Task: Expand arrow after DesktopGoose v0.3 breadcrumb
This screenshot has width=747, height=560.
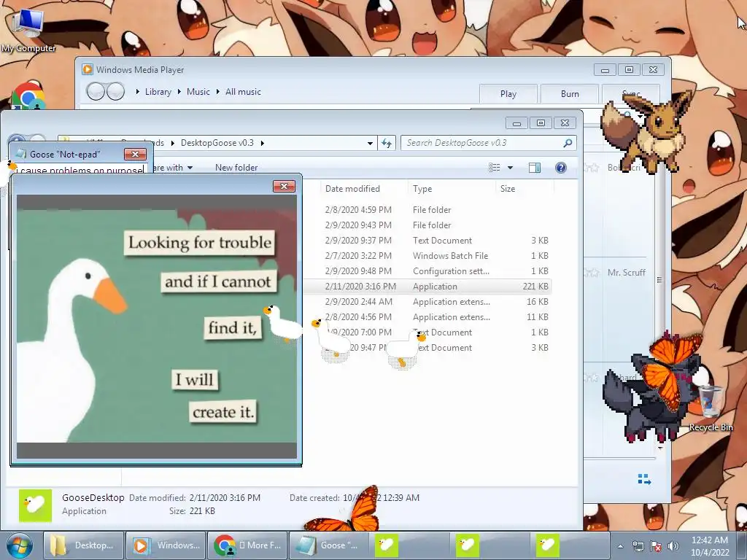Action: (x=262, y=143)
